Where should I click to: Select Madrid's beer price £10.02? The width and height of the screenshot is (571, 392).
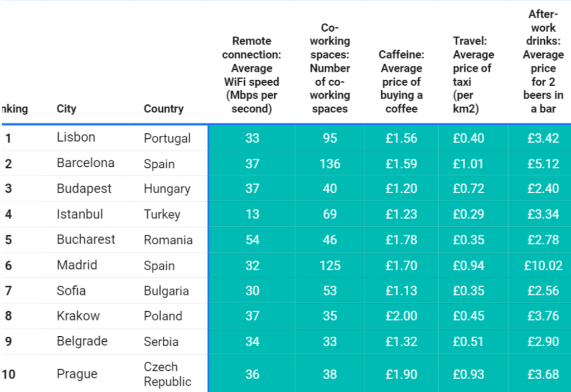(543, 265)
